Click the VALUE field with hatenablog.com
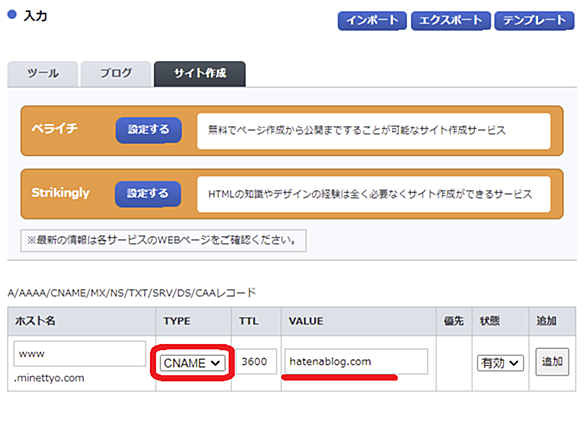Viewport: 586px width, 426px height. click(356, 361)
